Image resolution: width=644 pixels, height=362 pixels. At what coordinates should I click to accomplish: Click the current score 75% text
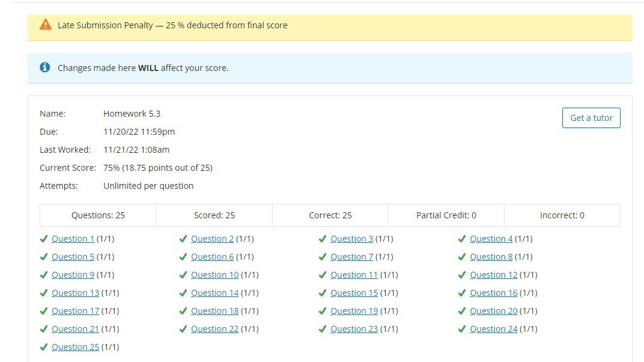point(158,168)
